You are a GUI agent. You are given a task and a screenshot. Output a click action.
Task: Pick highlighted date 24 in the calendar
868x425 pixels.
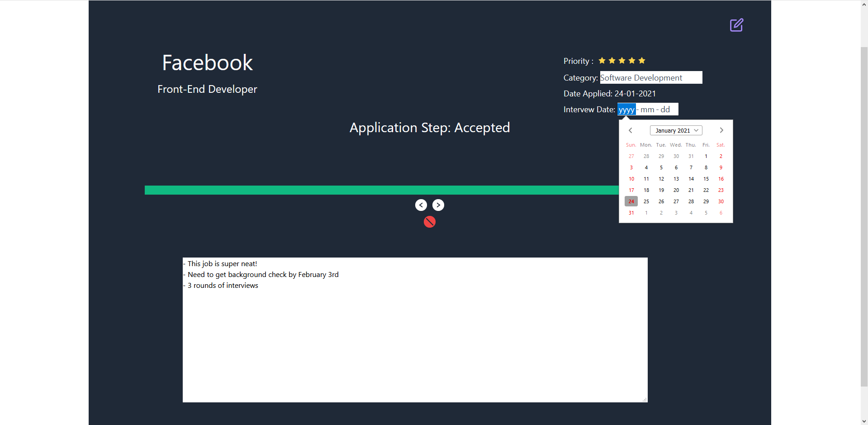pos(631,201)
